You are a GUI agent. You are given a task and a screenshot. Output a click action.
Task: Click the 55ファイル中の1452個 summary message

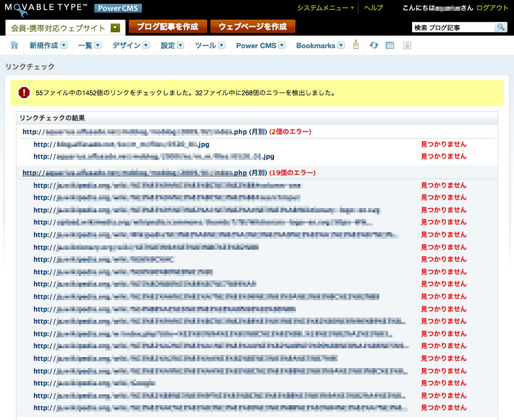[x=186, y=93]
